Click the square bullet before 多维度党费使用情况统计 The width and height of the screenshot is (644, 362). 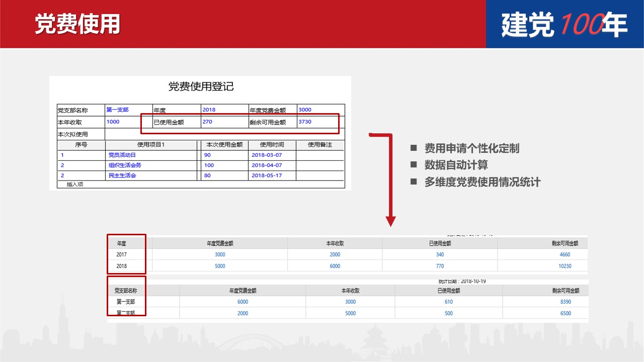414,182
